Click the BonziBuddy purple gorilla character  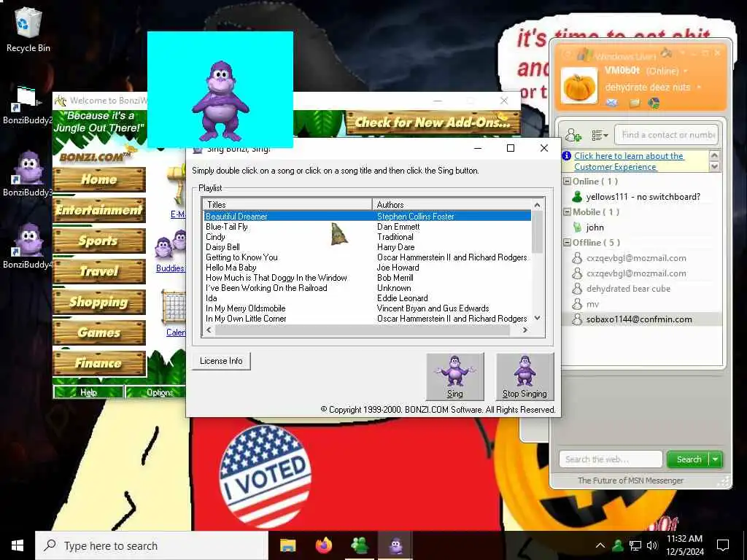point(220,101)
